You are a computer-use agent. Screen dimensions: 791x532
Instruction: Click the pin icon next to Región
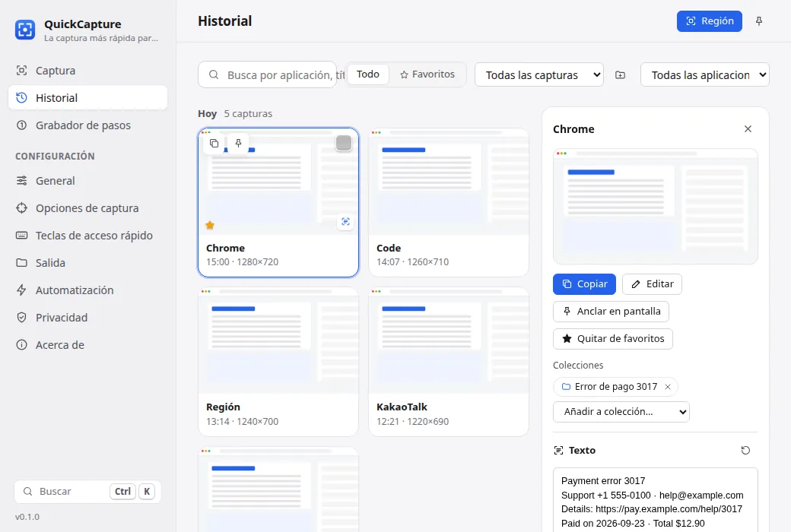click(759, 21)
